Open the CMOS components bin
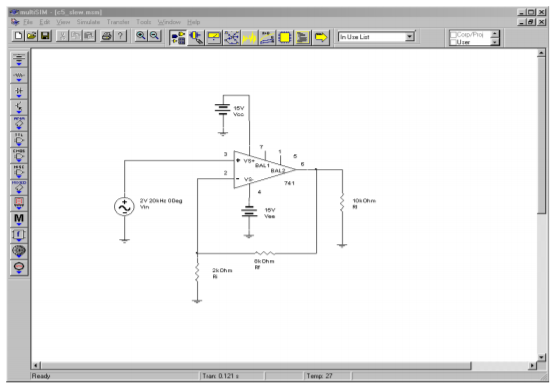 pos(19,155)
